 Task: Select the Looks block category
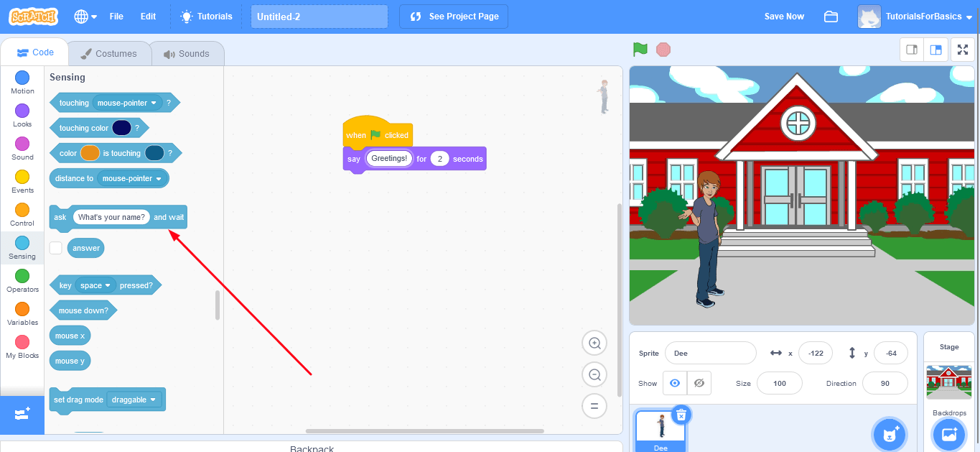22,116
